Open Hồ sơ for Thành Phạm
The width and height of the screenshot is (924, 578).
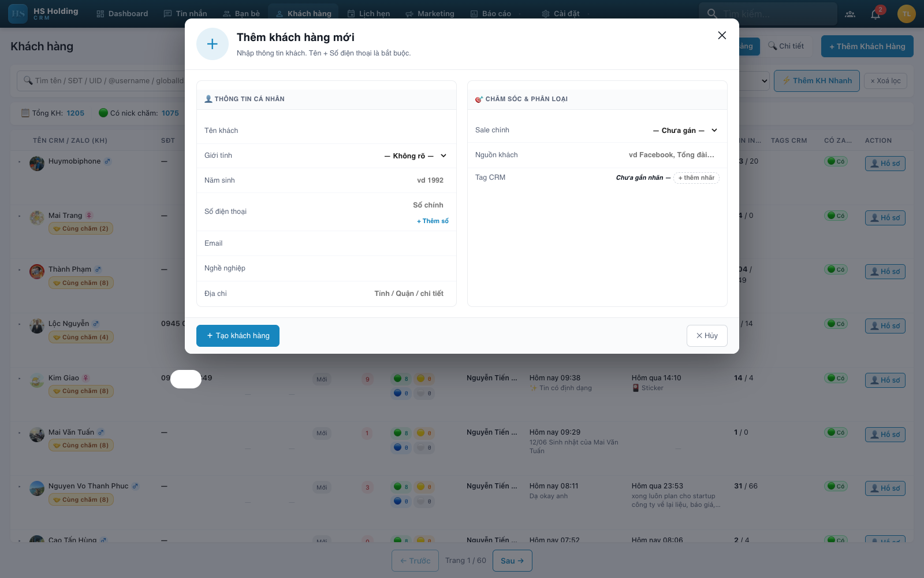pyautogui.click(x=885, y=272)
